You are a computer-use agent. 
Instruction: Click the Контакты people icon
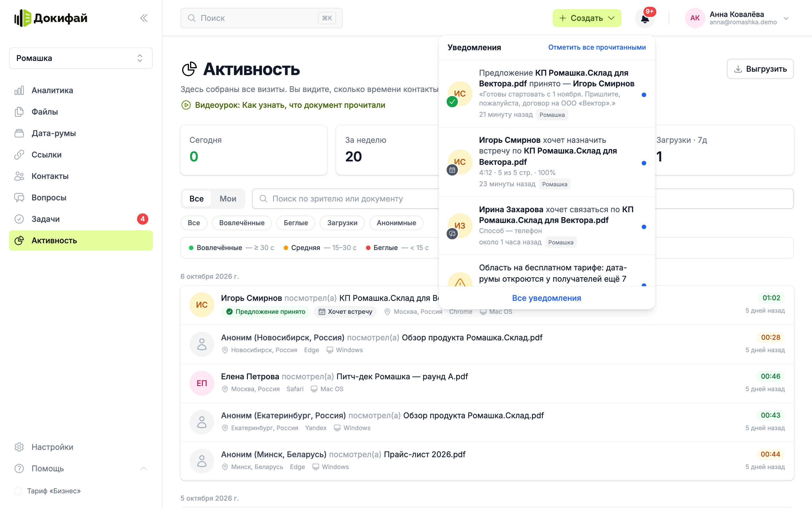(x=19, y=176)
